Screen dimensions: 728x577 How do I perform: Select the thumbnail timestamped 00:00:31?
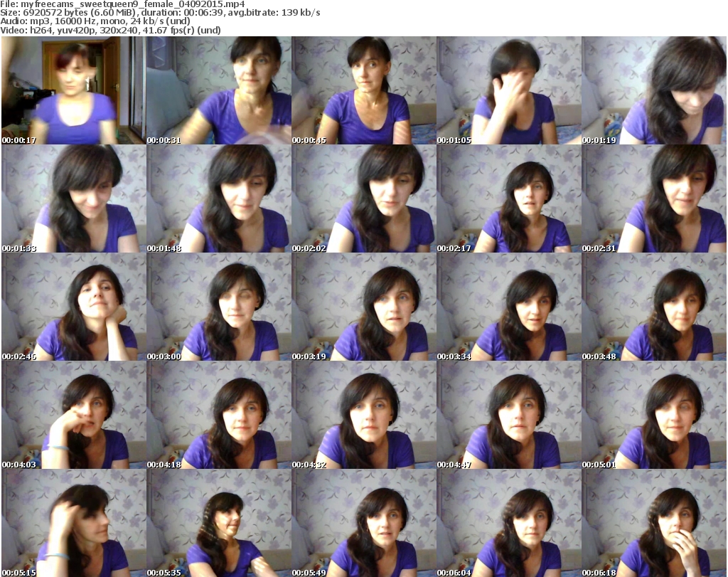tap(219, 90)
